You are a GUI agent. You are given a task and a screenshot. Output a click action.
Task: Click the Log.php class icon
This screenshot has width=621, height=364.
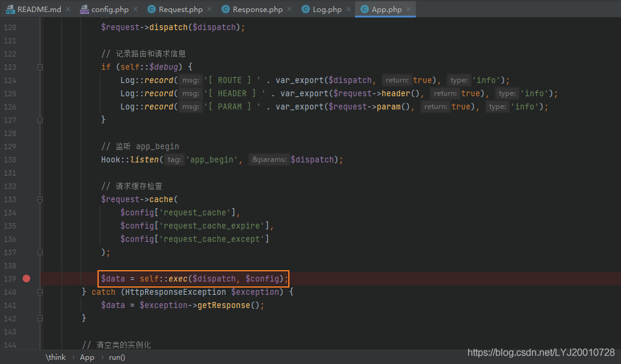pyautogui.click(x=305, y=9)
